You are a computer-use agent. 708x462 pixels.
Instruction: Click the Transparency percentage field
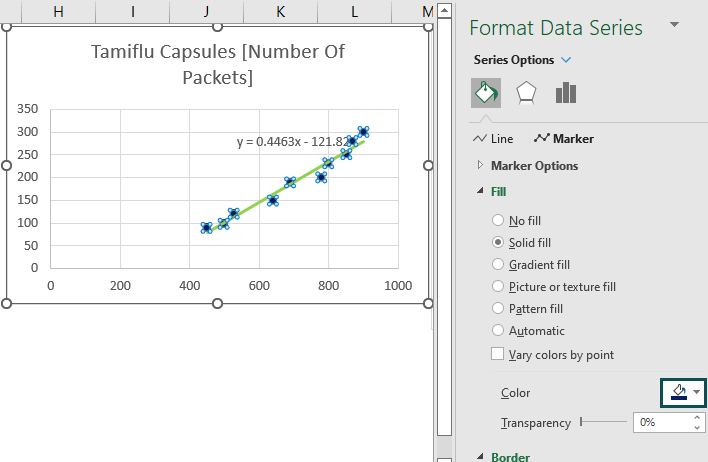tap(662, 422)
